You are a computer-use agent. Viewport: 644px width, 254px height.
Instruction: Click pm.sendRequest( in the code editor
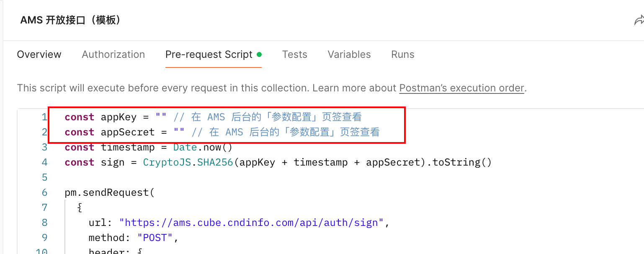tap(109, 192)
